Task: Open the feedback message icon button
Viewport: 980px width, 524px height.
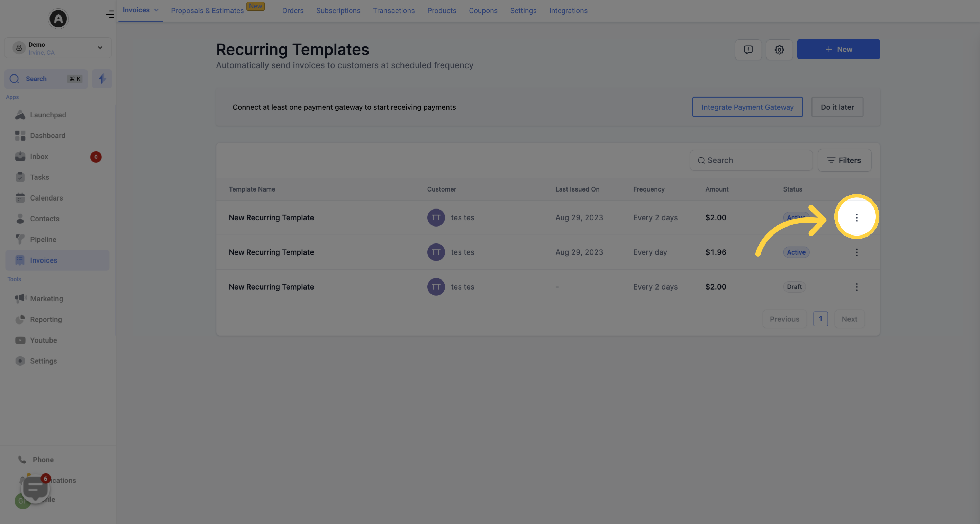Action: tap(748, 50)
